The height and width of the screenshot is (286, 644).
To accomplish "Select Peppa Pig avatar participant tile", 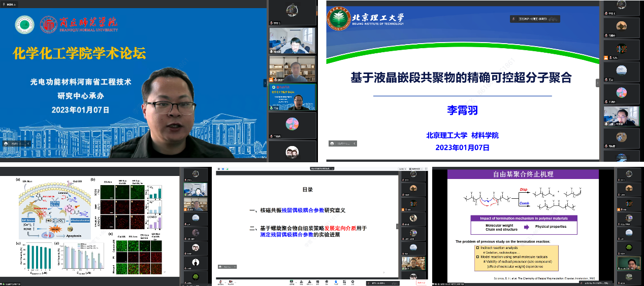I will point(292,124).
